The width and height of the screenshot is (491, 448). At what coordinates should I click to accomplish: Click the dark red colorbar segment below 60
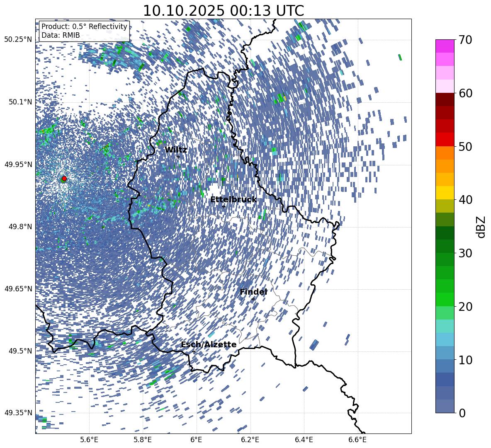click(445, 99)
